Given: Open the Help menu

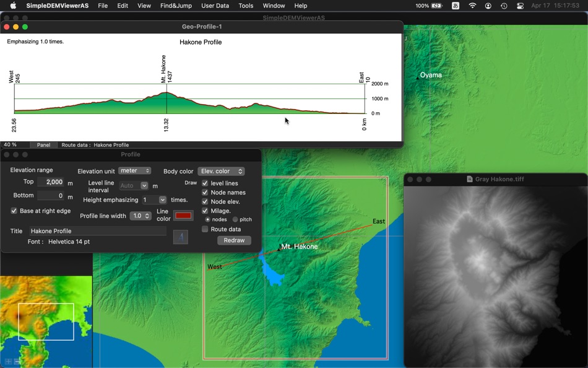Looking at the screenshot, I should (x=300, y=6).
